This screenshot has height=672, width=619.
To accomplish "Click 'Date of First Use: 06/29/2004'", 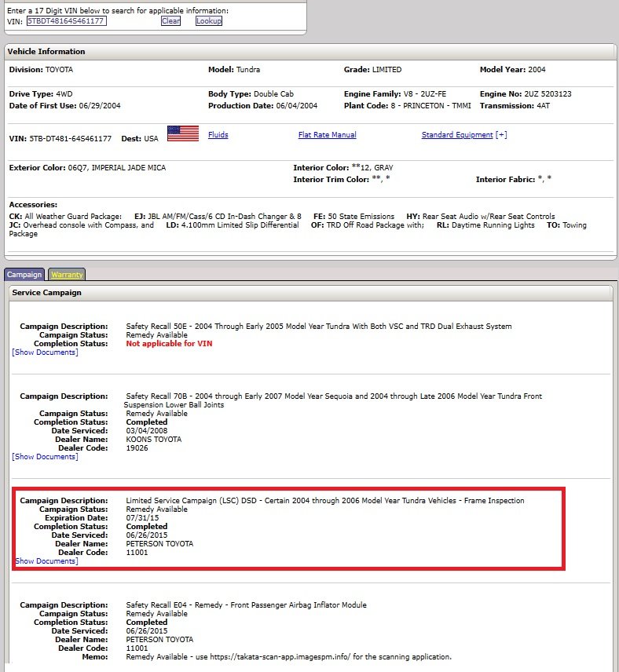I will click(64, 105).
